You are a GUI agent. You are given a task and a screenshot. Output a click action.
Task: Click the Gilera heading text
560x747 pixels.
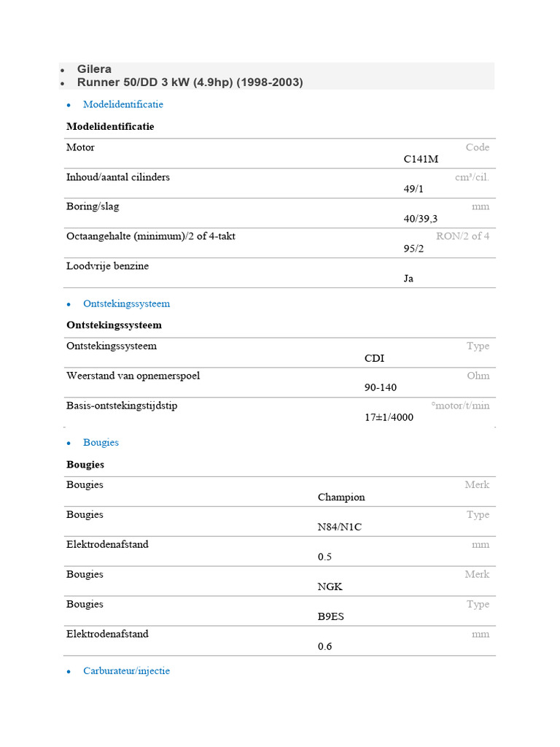tap(94, 69)
